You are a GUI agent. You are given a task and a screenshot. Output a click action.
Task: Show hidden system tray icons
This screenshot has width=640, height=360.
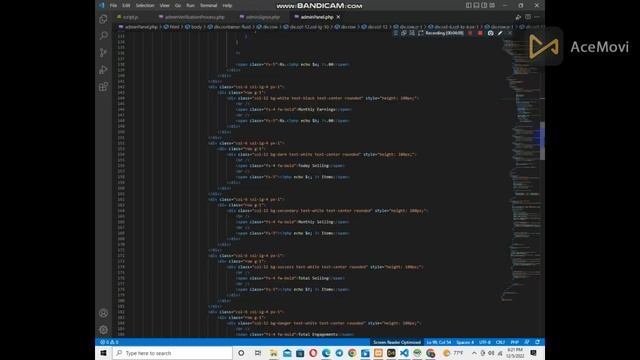click(x=474, y=353)
